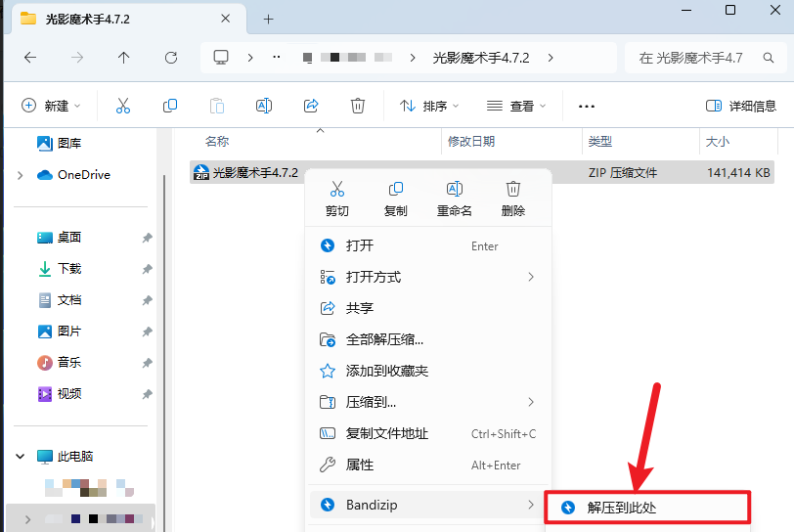The image size is (794, 532).
Task: Click the Share icon in the toolbar
Action: (311, 106)
